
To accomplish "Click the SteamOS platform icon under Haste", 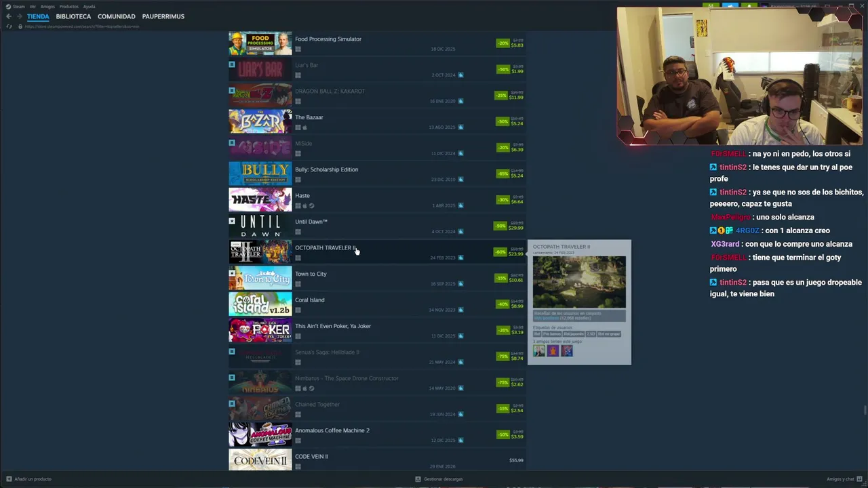I will 311,206.
